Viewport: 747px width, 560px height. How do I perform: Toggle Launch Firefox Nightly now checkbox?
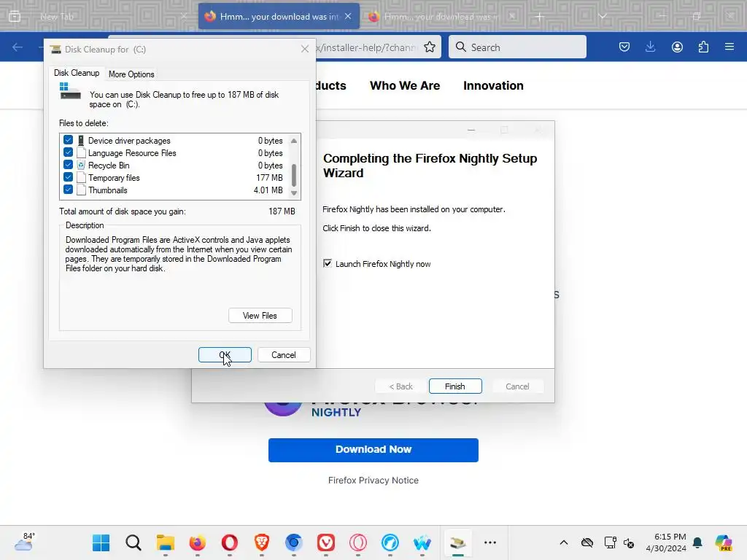pyautogui.click(x=328, y=263)
